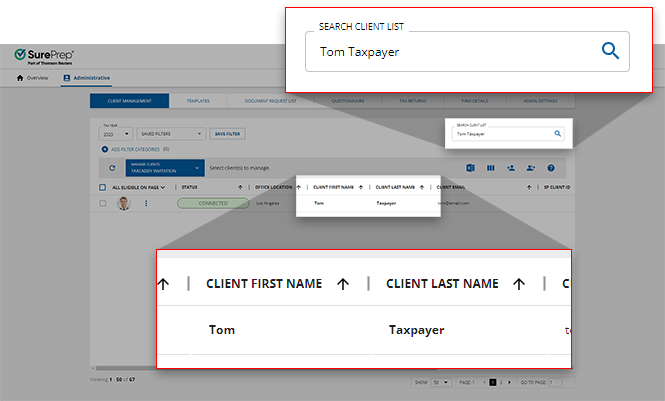Switch to the Overview tab
665x401 pixels.
coord(32,78)
